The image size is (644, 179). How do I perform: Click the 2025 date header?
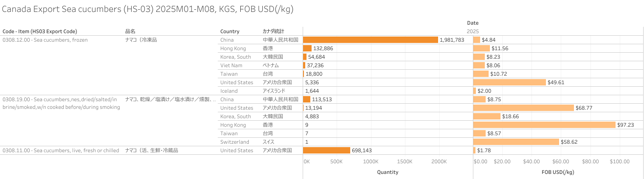472,31
